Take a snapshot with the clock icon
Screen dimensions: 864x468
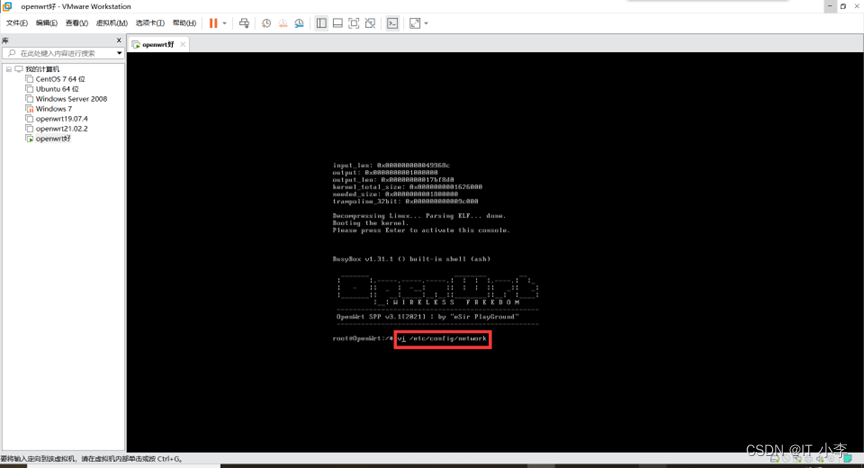[x=266, y=23]
